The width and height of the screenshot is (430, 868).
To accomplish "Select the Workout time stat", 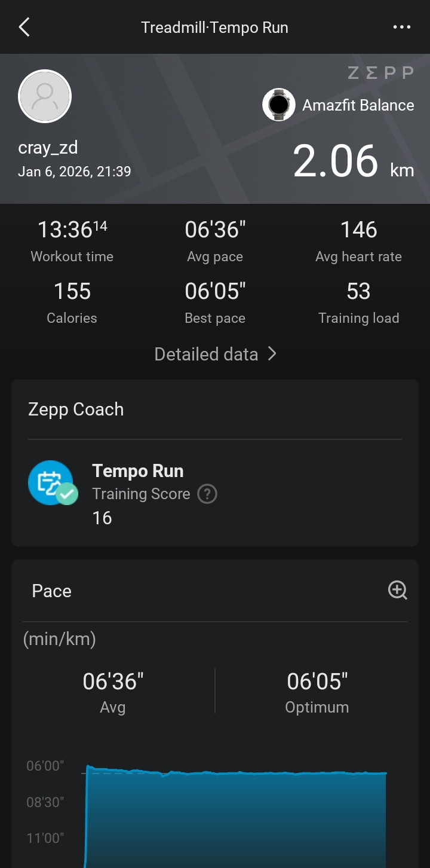I will [72, 241].
